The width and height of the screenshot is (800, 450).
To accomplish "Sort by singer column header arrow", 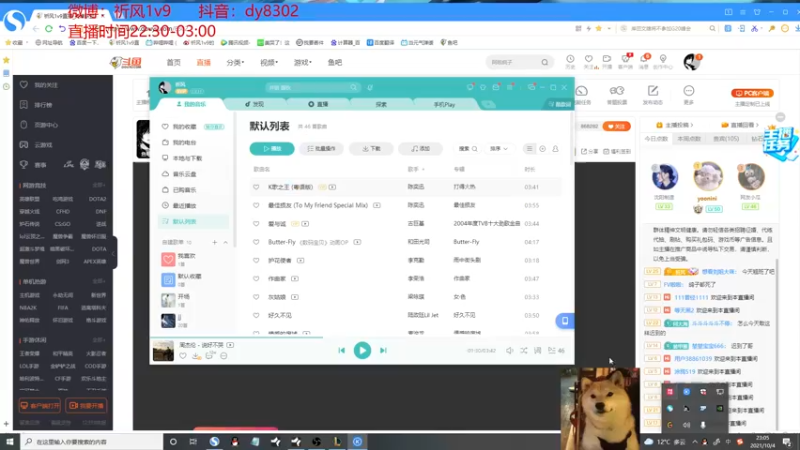I will [x=423, y=169].
